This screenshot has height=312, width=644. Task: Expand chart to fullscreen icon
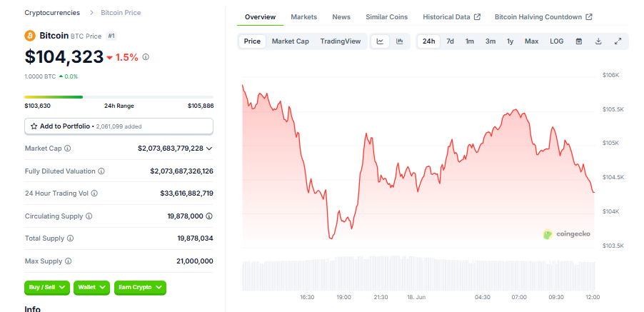point(618,41)
